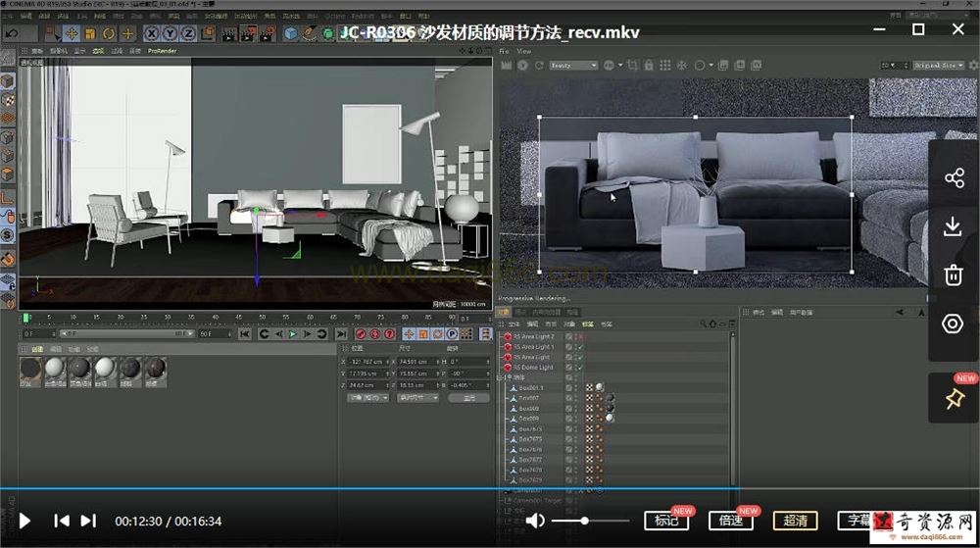The height and width of the screenshot is (548, 980).
Task: Click the live selection arrow tool
Action: coord(53,33)
